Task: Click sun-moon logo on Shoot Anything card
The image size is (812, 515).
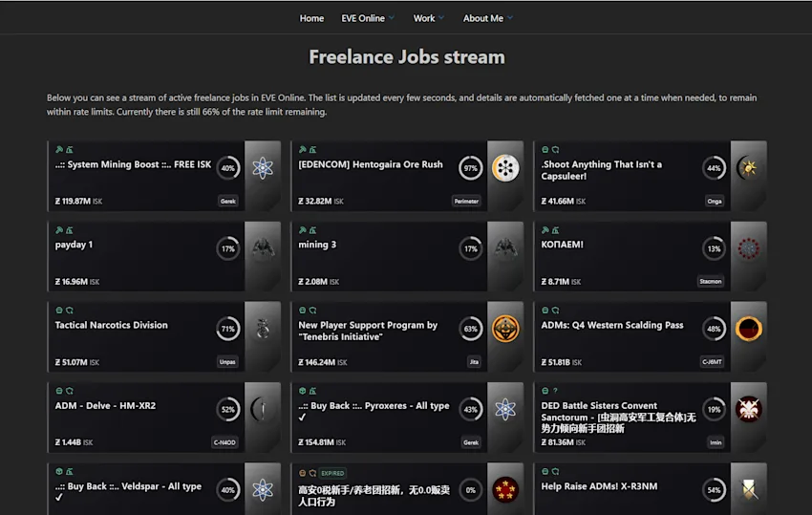Action: pos(748,168)
